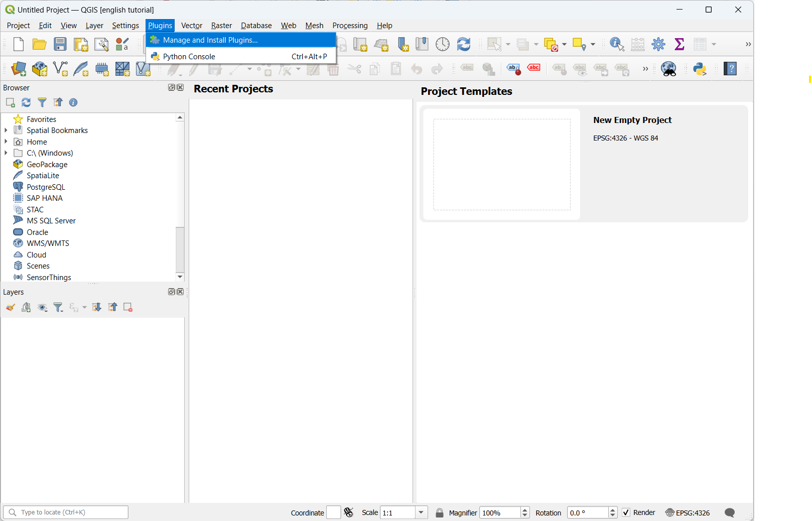Click the New Project icon

point(19,44)
